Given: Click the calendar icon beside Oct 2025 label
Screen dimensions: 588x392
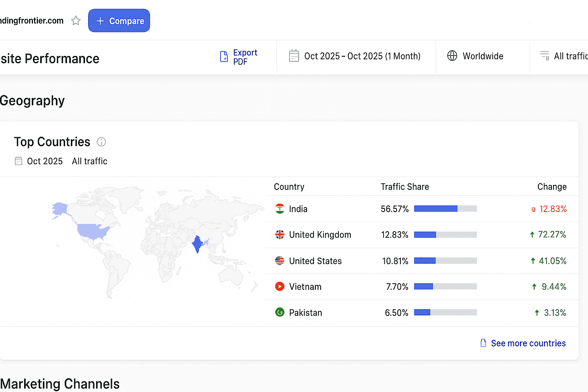Looking at the screenshot, I should pos(18,161).
